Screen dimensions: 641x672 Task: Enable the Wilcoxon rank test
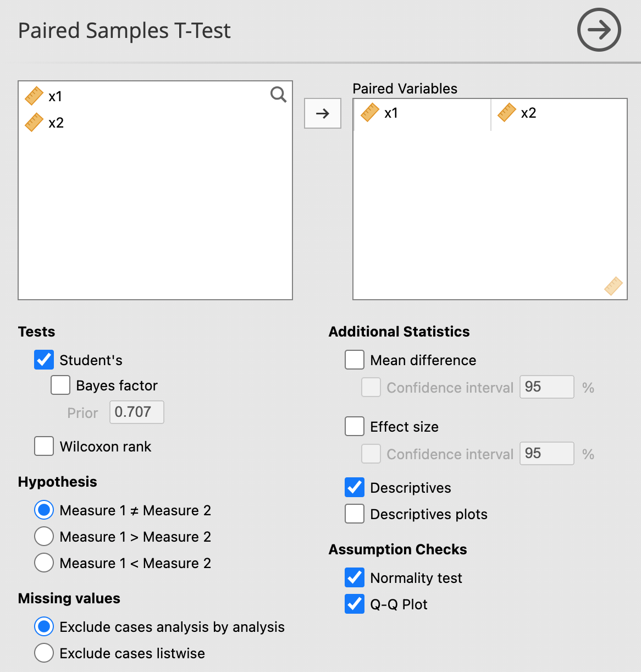click(43, 446)
